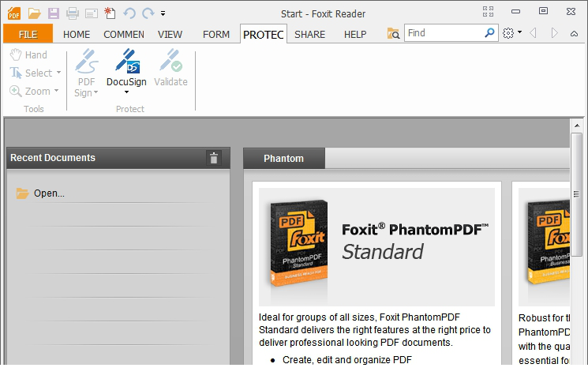This screenshot has width=588, height=379.
Task: Click the scroll-up arrow of vertical scrollbar
Action: 577,126
